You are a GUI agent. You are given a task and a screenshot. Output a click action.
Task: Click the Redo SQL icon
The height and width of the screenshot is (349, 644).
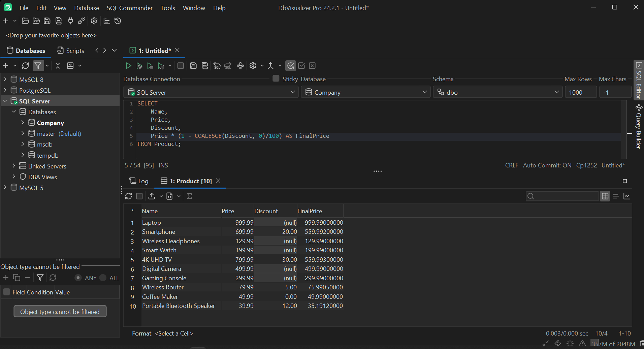(228, 66)
